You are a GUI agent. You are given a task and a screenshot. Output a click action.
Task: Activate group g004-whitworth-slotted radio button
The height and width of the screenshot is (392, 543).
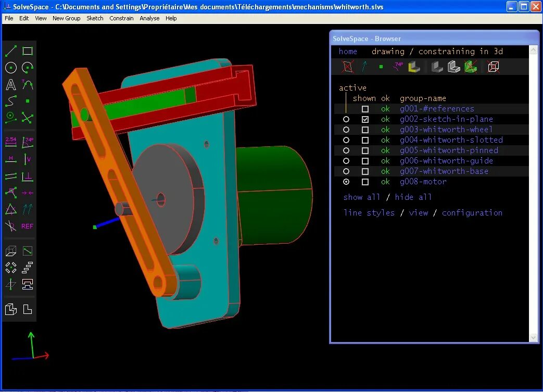coord(346,140)
